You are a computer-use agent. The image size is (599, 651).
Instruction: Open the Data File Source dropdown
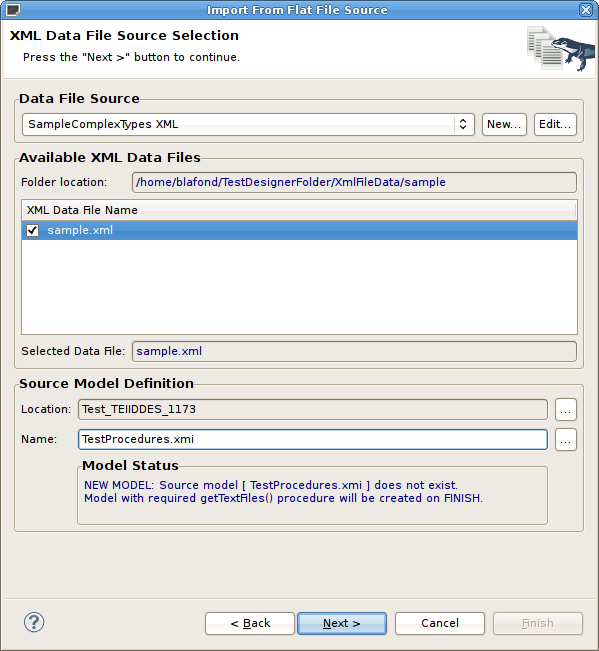(x=248, y=124)
